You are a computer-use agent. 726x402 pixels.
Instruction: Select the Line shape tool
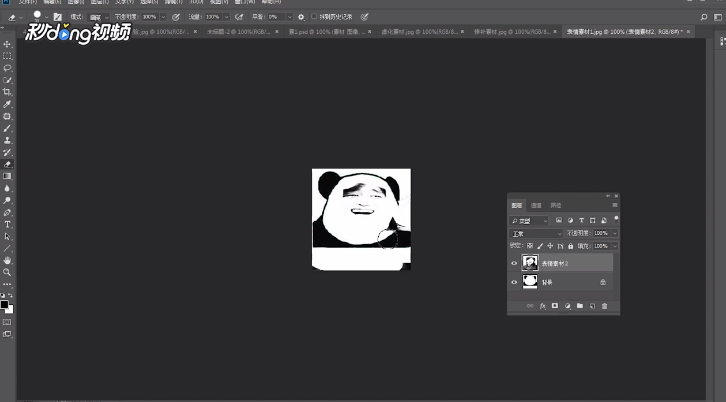pyautogui.click(x=7, y=249)
